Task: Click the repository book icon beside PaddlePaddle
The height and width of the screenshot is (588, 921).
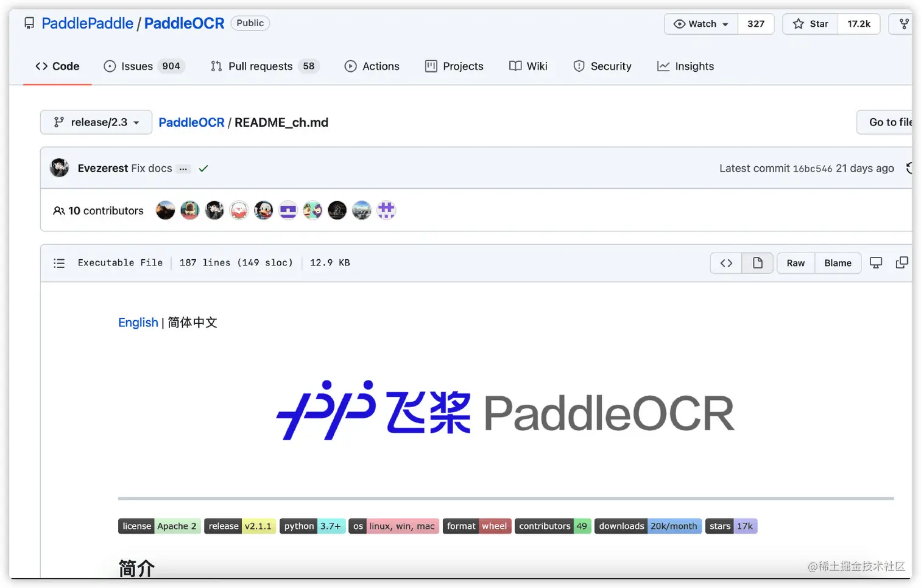Action: click(29, 23)
